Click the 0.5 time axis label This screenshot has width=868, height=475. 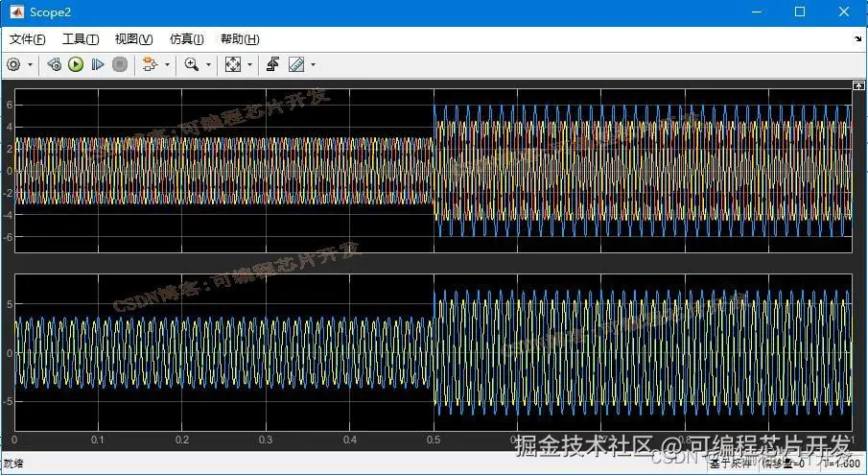point(434,440)
